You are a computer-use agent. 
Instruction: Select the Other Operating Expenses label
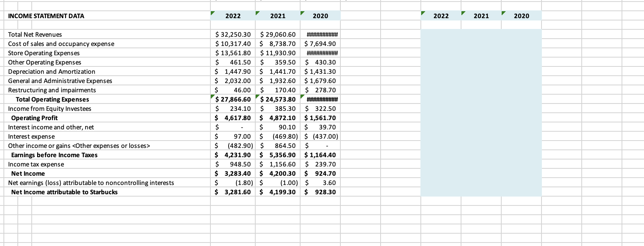(x=44, y=62)
